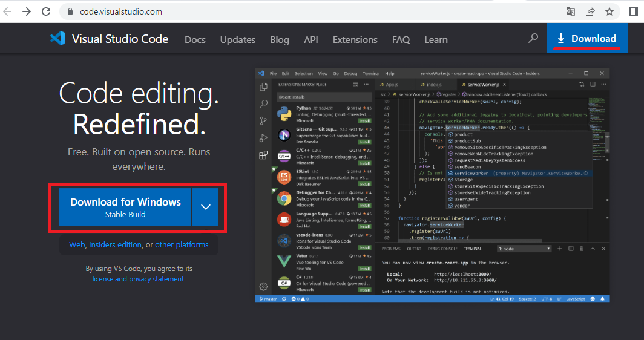This screenshot has width=644, height=340.
Task: Click the new terminal plus icon
Action: 559,249
